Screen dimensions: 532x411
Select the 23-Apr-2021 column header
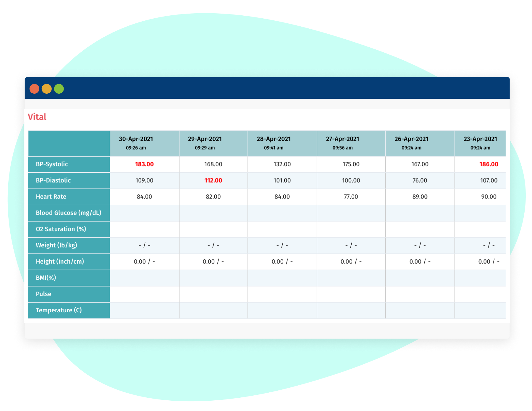(x=480, y=143)
